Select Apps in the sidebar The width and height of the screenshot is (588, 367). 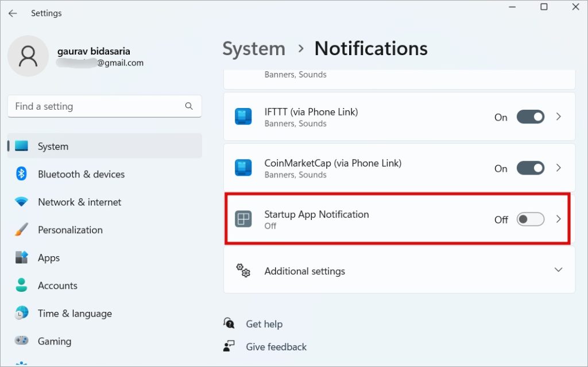pos(49,258)
